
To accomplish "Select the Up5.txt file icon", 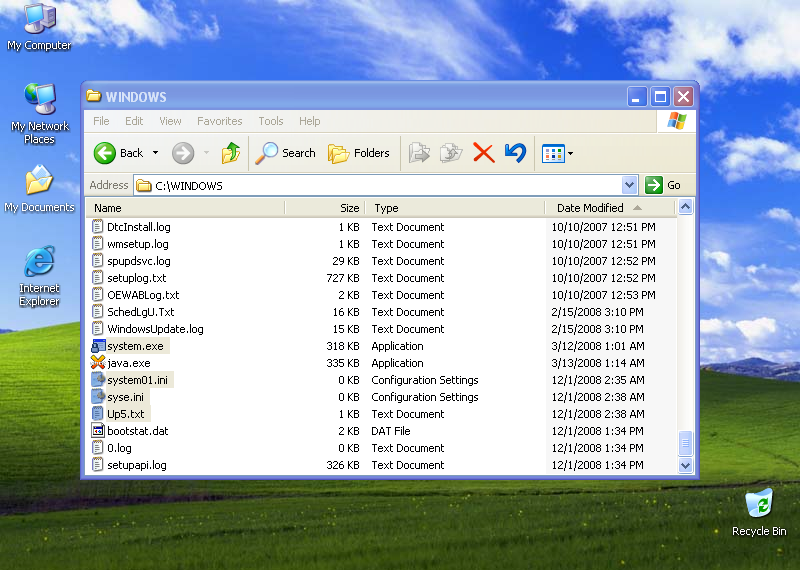I will (x=97, y=414).
